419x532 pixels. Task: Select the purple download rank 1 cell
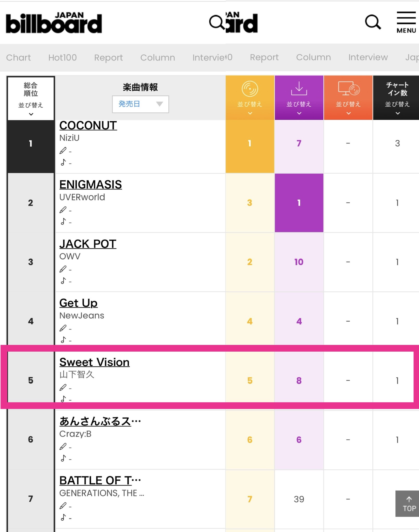pyautogui.click(x=299, y=203)
